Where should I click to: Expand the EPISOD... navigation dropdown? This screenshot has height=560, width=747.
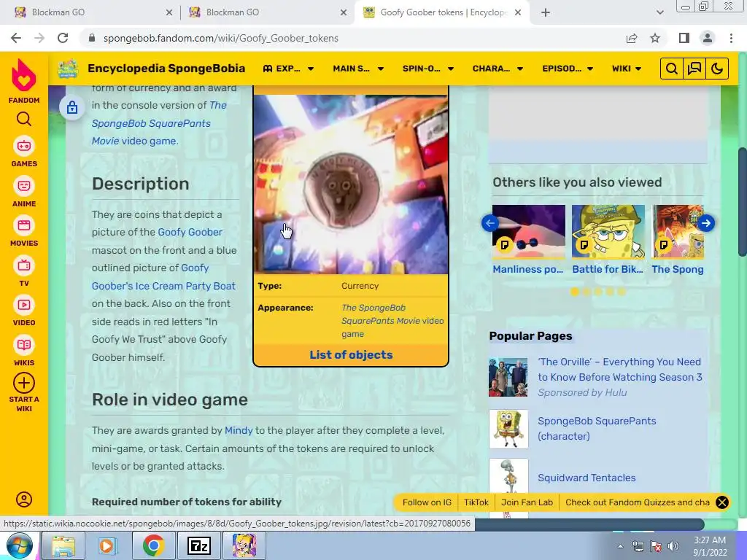[568, 69]
